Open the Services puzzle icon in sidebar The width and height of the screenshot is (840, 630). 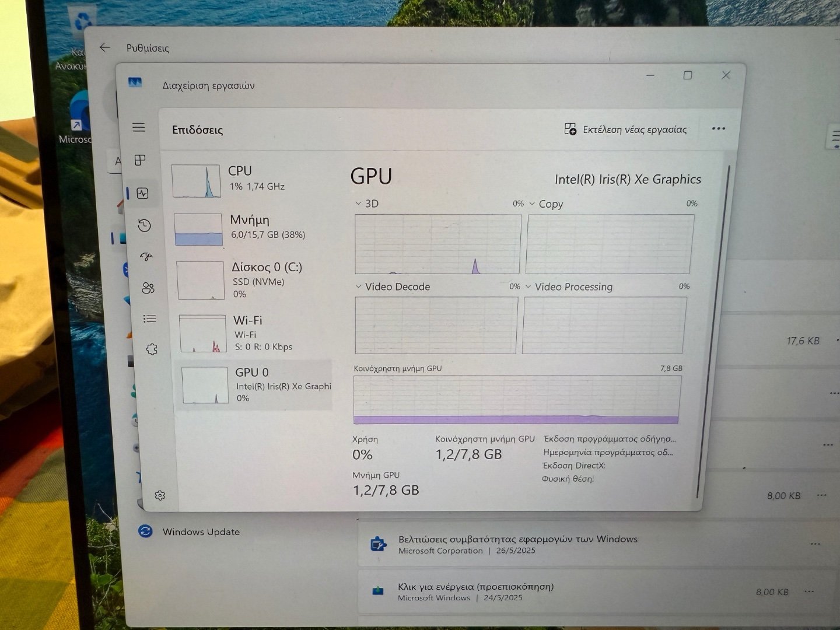pyautogui.click(x=152, y=349)
